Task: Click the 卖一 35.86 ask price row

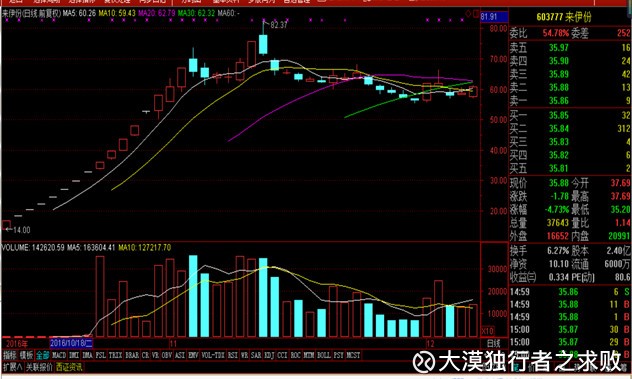Action: coord(570,100)
